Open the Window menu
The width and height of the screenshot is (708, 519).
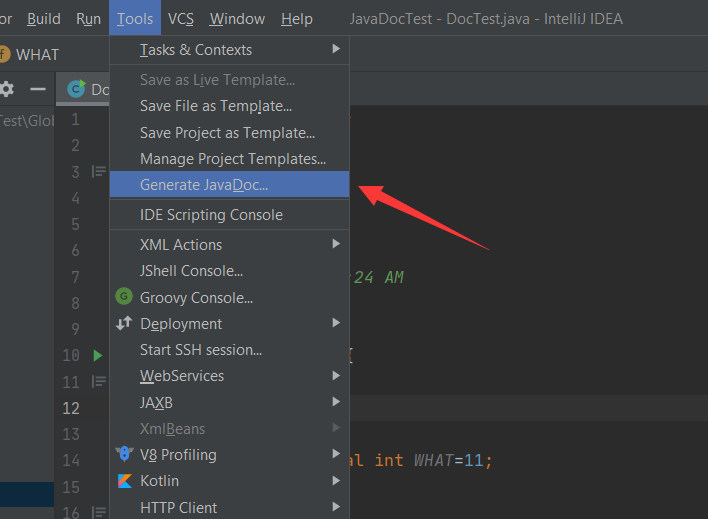[x=237, y=19]
